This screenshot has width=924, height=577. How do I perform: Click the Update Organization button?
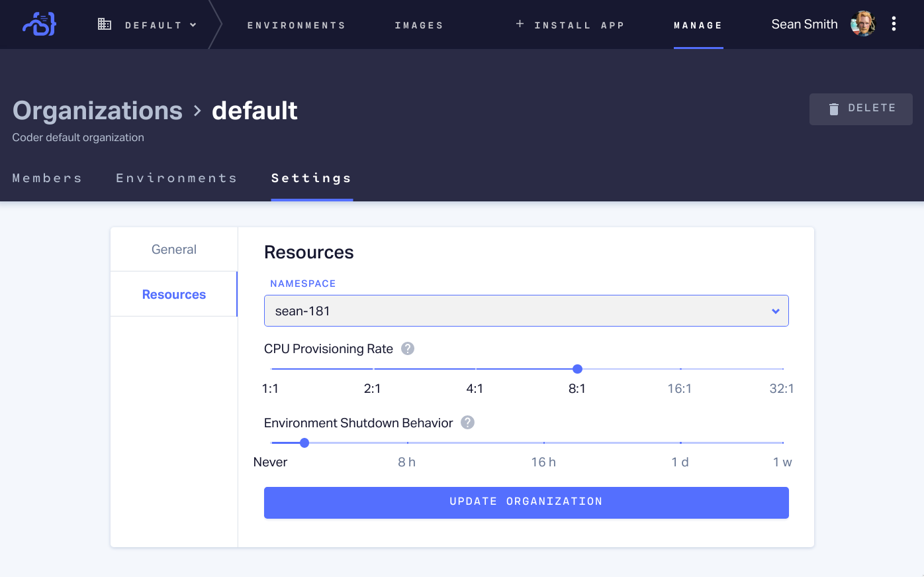pos(526,503)
